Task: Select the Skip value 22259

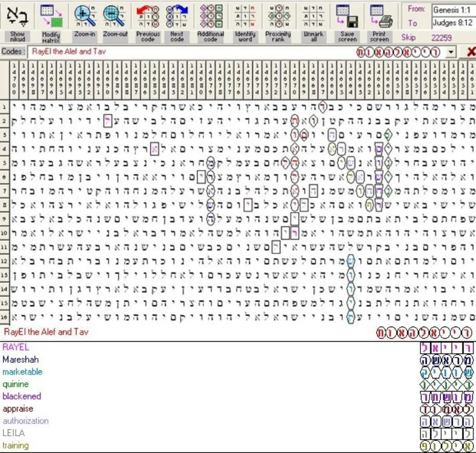Action: [441, 37]
